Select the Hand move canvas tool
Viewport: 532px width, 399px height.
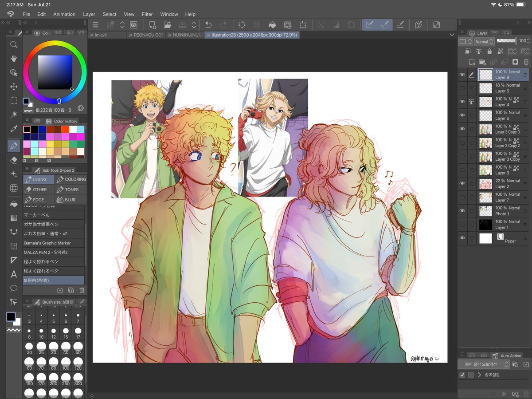pos(14,59)
